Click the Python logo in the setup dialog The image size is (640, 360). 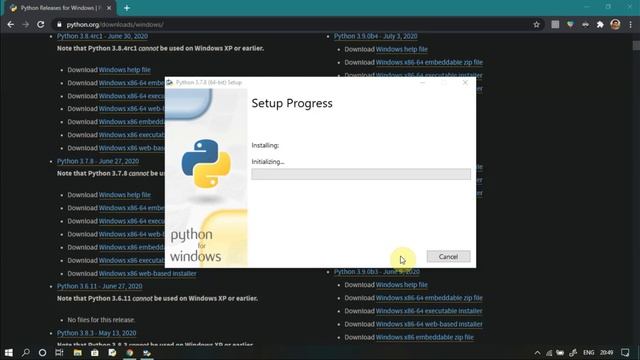click(206, 164)
